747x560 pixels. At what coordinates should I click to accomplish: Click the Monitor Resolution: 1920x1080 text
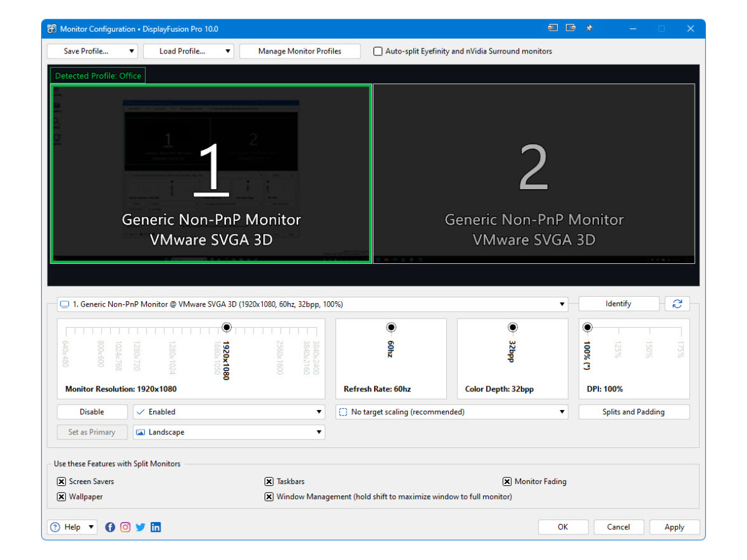point(121,389)
